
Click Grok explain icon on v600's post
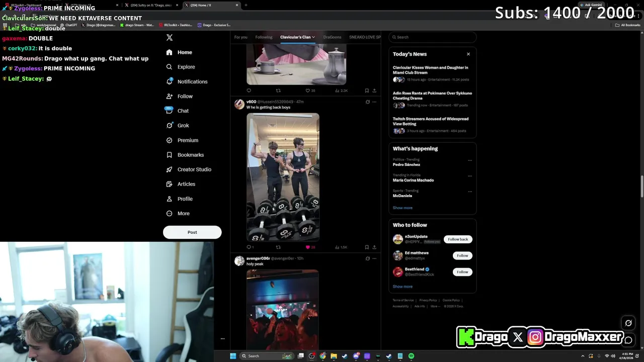tap(367, 102)
